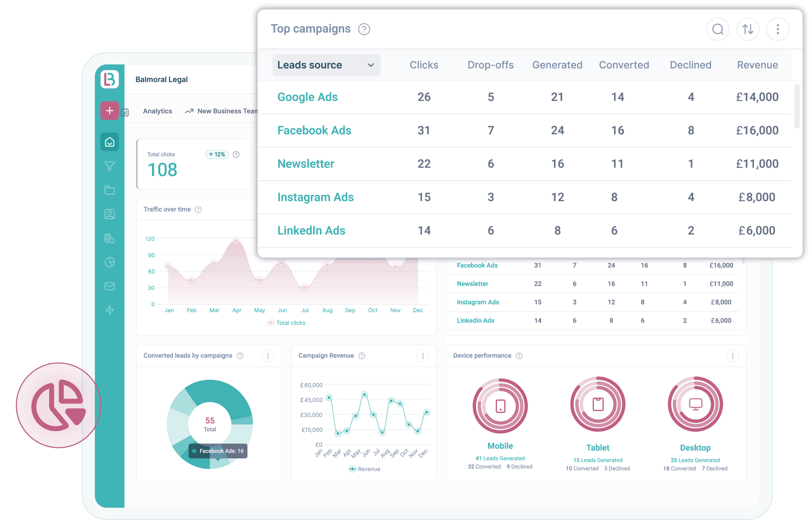Sort Top campaigns using the up-down arrows icon
812x520 pixels.
[x=748, y=29]
